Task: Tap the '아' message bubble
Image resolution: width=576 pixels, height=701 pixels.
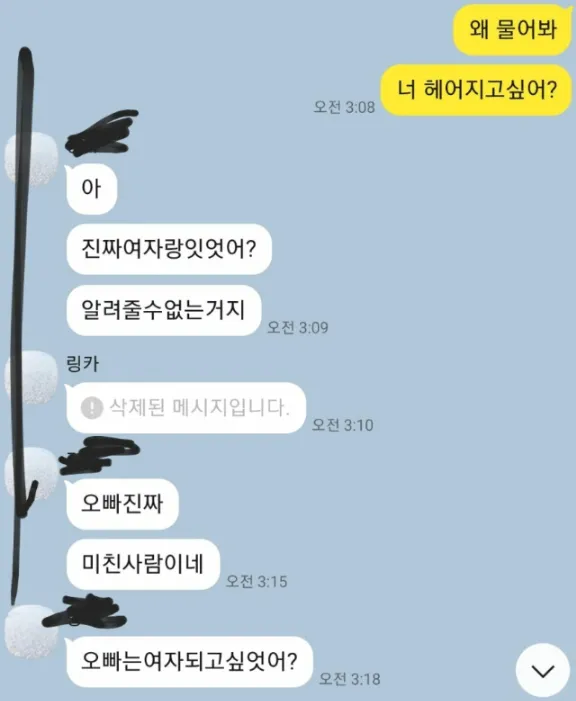Action: [91, 189]
